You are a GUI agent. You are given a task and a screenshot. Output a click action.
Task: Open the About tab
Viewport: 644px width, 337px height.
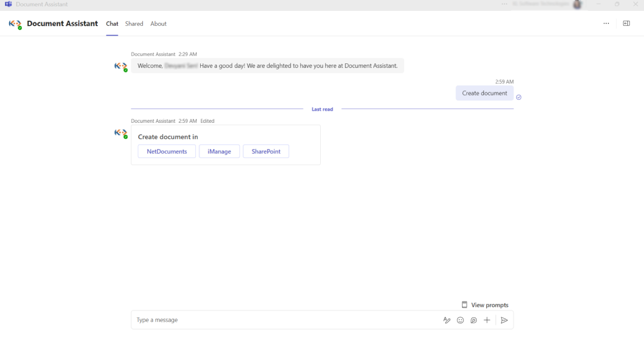pos(159,24)
